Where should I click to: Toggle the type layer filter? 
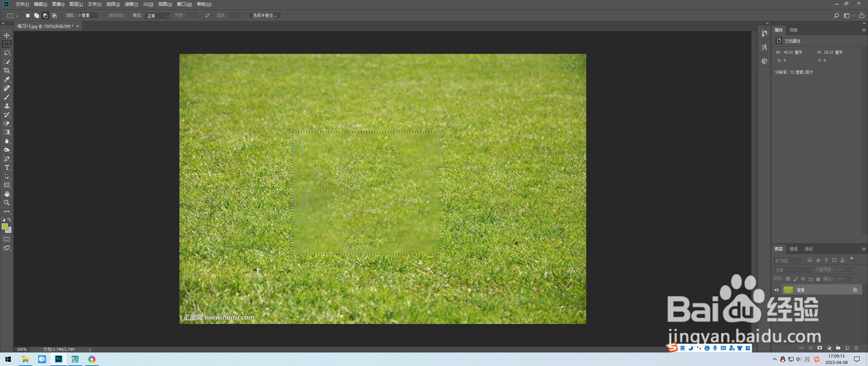point(826,260)
